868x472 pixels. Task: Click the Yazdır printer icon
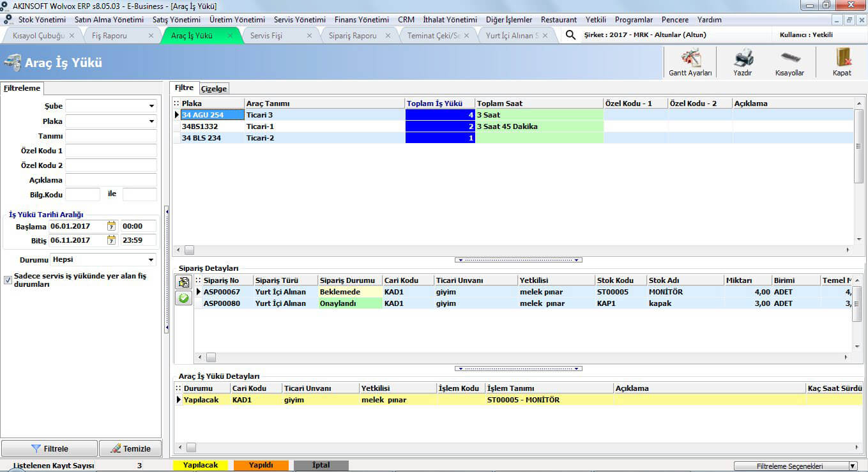tap(743, 58)
